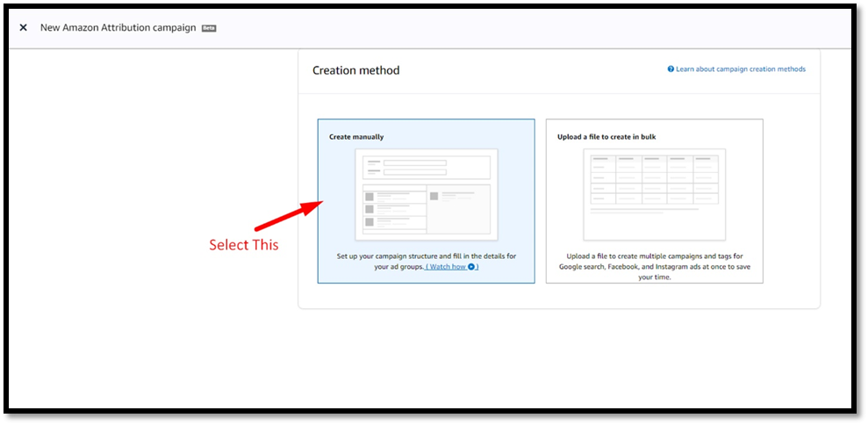Click the Upload a file to create in bulk title
This screenshot has height=425, width=868.
tap(606, 137)
